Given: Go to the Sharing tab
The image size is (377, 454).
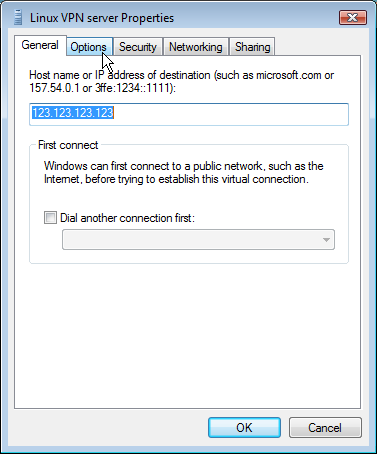Looking at the screenshot, I should (x=252, y=47).
